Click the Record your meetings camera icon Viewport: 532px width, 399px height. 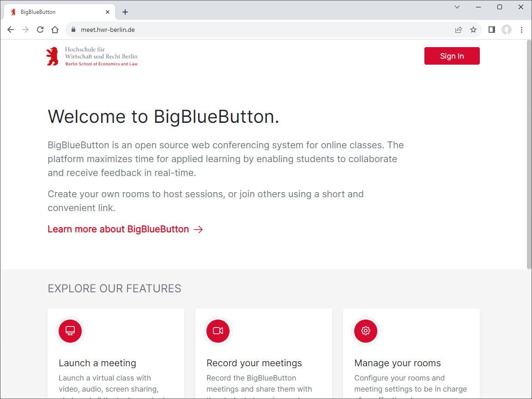pyautogui.click(x=218, y=331)
